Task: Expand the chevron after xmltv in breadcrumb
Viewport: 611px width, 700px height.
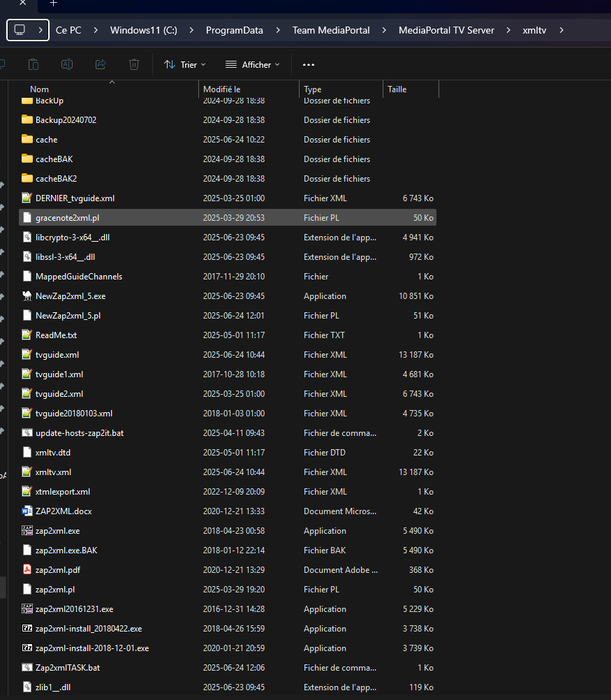Action: [561, 30]
